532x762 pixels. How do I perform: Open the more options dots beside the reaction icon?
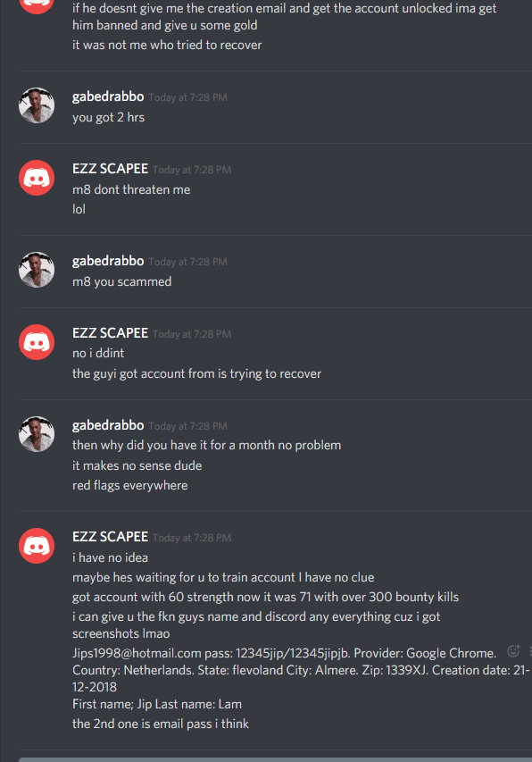530,650
